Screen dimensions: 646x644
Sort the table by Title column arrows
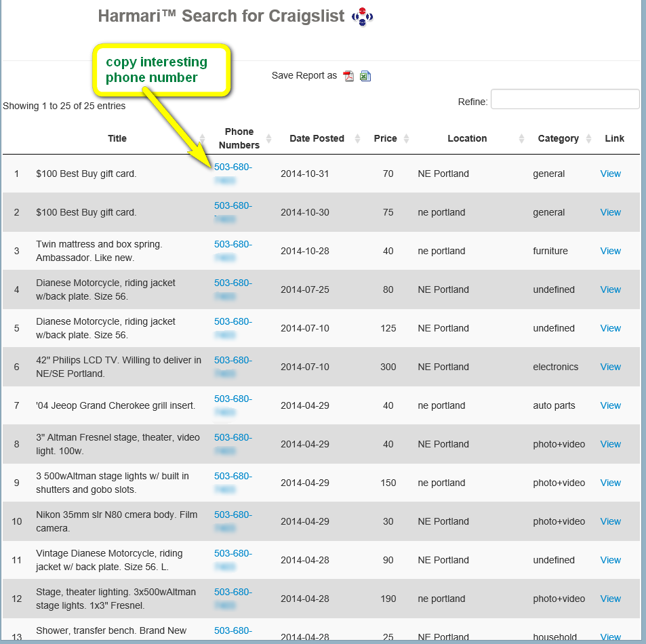point(202,138)
